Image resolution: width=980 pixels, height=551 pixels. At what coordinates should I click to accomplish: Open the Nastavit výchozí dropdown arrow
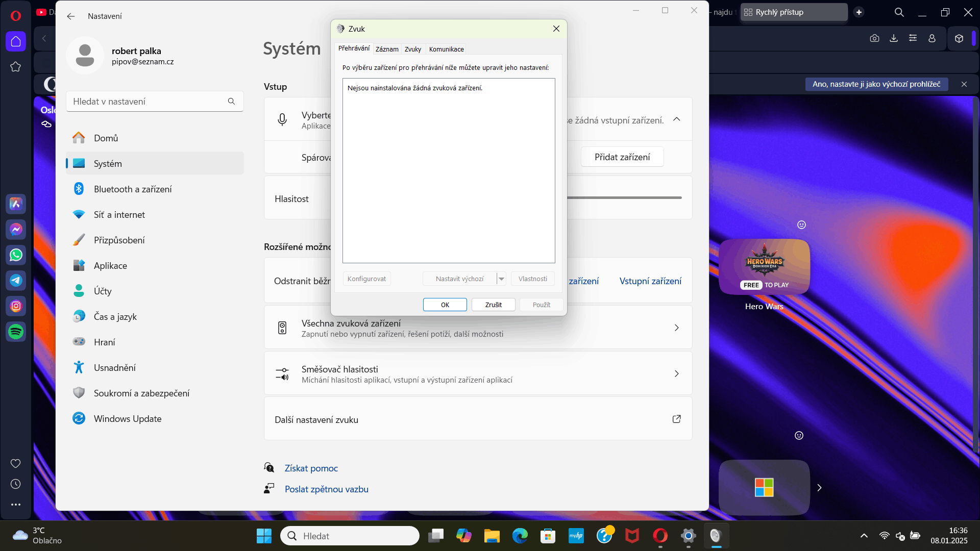501,279
